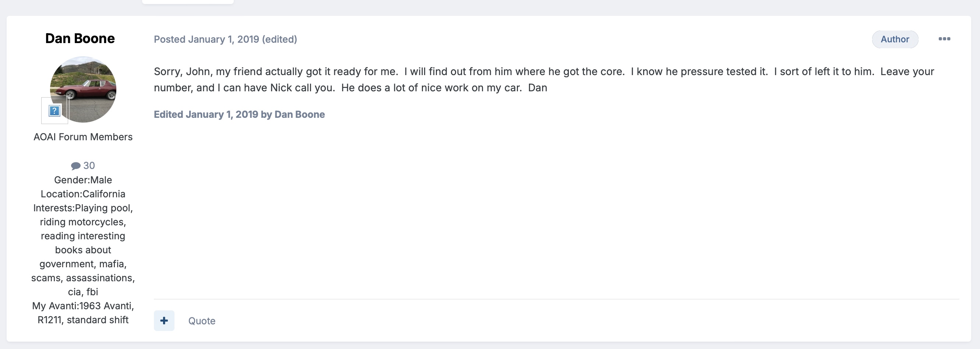Click the question mark rank badge icon

[54, 111]
